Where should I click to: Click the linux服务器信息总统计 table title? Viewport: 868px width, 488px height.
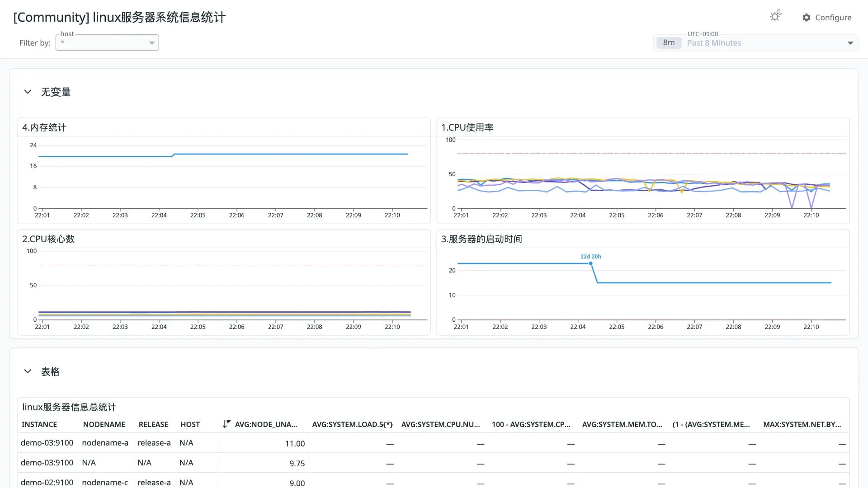click(69, 407)
